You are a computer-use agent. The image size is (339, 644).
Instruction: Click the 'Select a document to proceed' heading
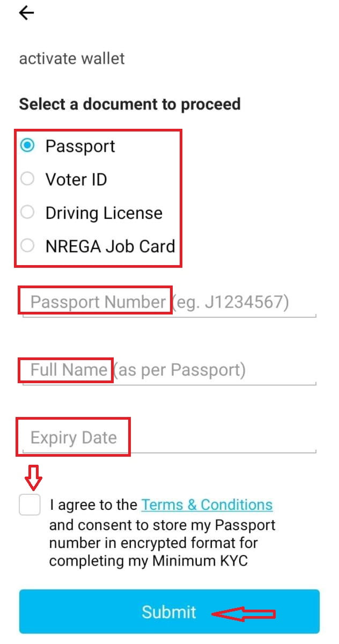pos(129,104)
